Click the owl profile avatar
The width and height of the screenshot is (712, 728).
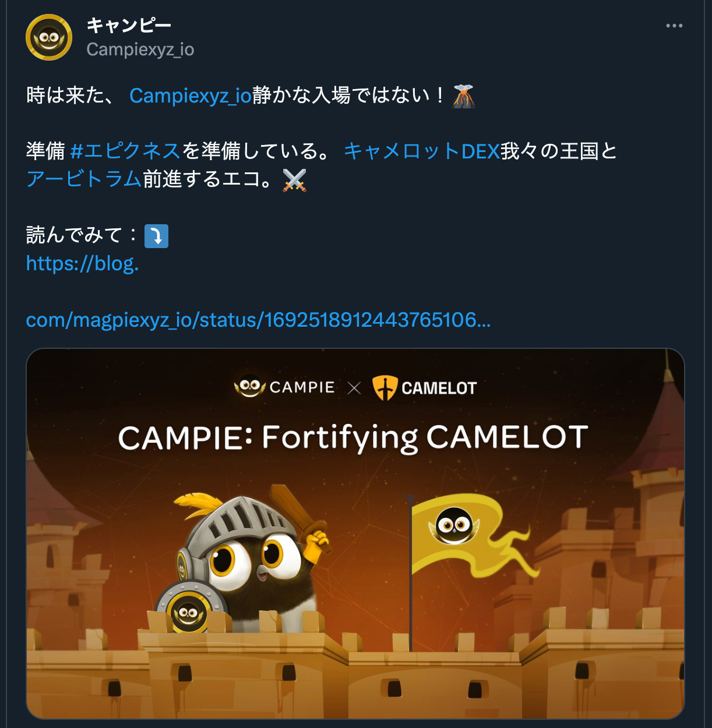pos(49,37)
